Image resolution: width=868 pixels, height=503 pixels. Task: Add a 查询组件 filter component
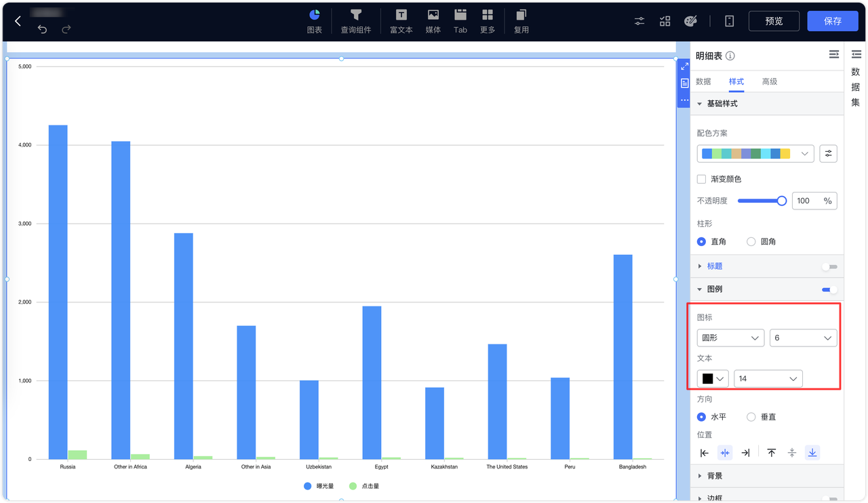pyautogui.click(x=356, y=22)
